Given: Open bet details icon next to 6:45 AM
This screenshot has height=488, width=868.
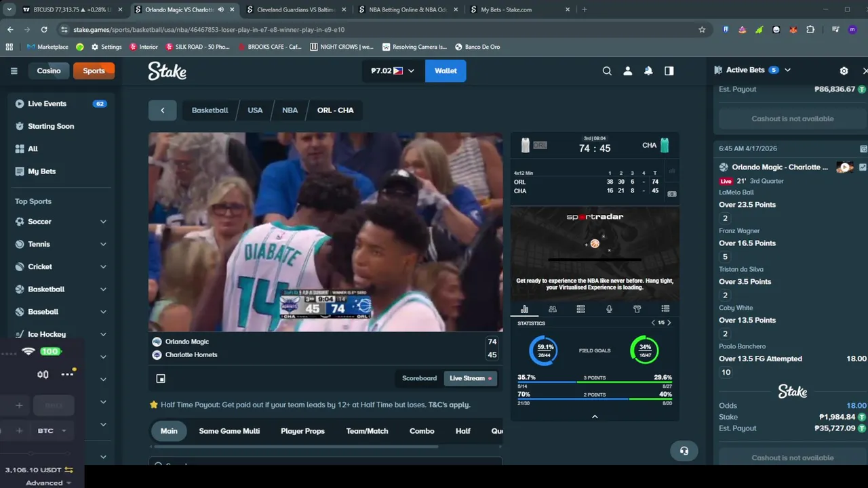Looking at the screenshot, I should coord(863,148).
